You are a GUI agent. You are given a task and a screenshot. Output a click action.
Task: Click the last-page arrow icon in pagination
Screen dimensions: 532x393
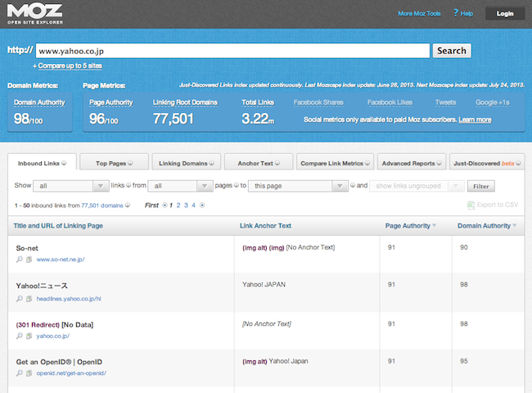tap(202, 205)
